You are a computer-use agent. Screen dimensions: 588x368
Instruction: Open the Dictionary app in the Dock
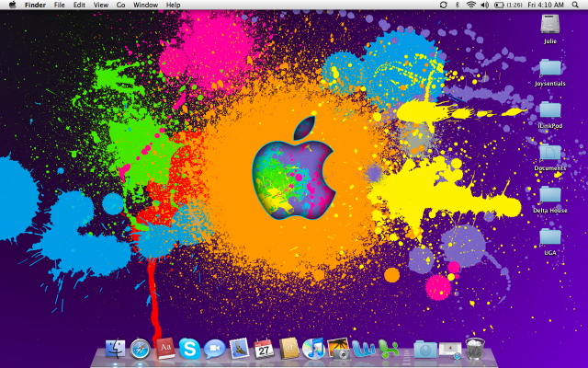pos(165,348)
